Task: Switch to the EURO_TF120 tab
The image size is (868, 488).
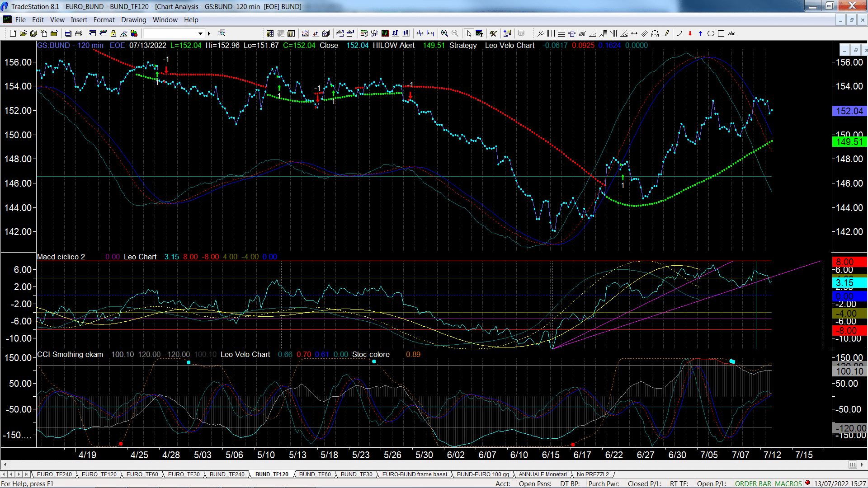Action: tap(99, 474)
